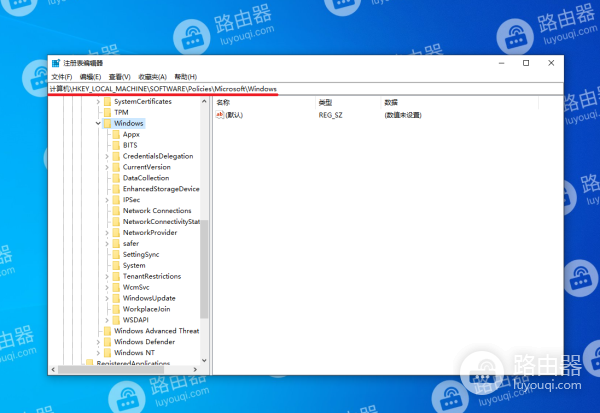Select the NetworkConnectivityStatus folder icon
The width and height of the screenshot is (600, 413).
(116, 222)
